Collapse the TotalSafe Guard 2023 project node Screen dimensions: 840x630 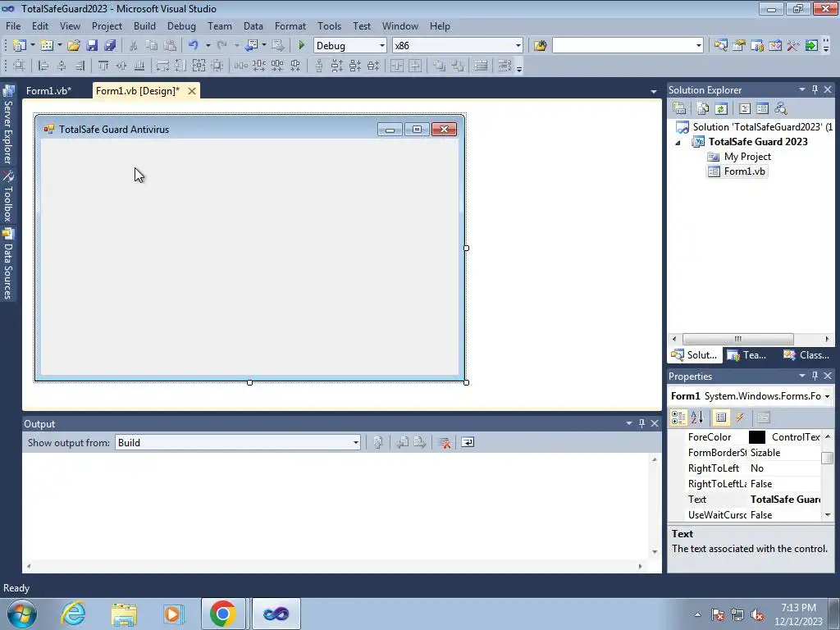(x=678, y=143)
